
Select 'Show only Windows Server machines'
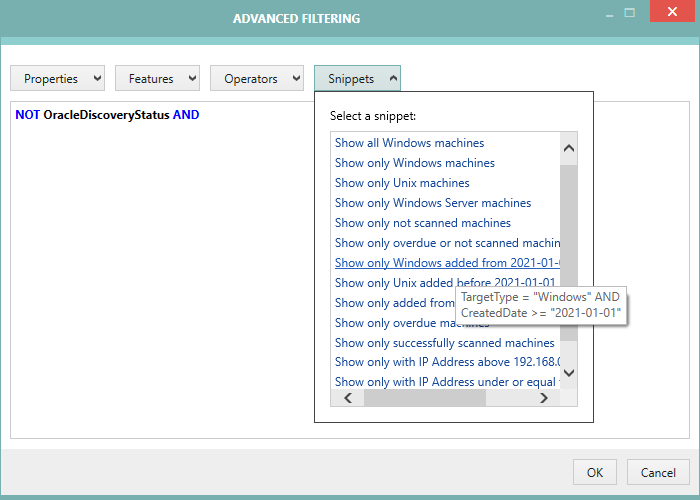point(432,203)
